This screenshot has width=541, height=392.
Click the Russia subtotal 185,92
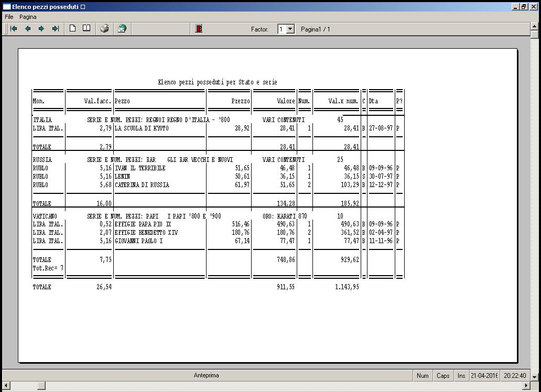pos(350,203)
